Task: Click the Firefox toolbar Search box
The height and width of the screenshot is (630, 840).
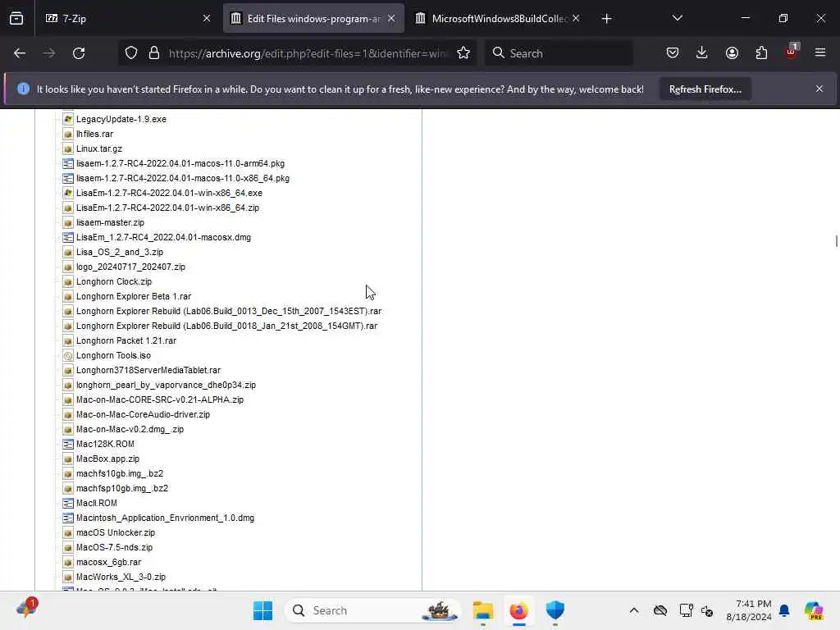Action: (559, 53)
